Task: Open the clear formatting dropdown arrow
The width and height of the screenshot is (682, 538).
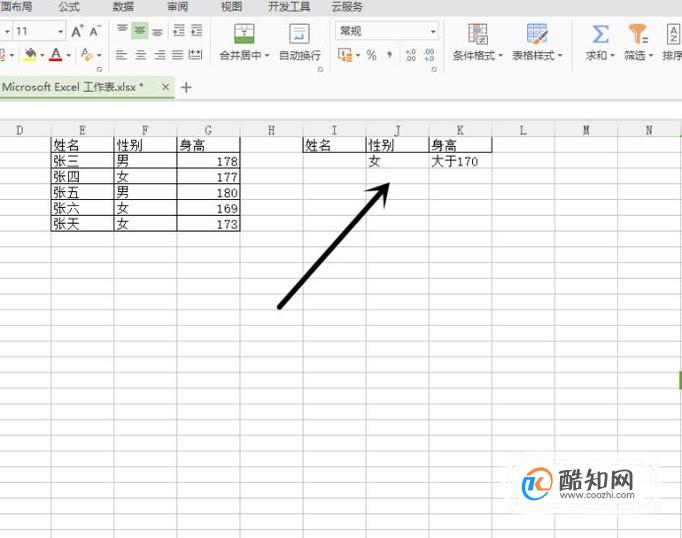Action: [99, 55]
